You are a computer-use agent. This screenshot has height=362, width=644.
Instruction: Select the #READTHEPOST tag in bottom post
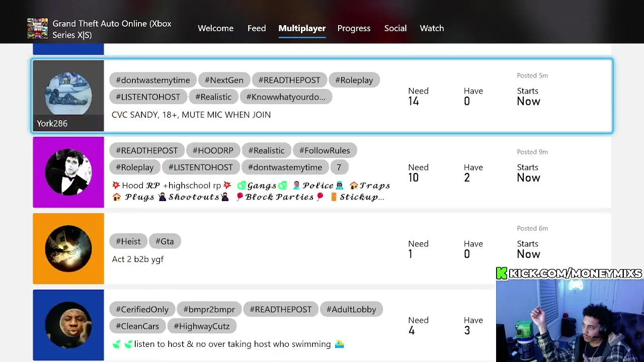281,309
